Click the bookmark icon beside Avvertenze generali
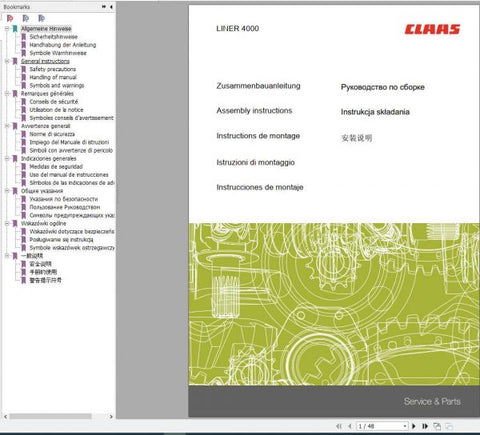This screenshot has height=435, width=480. 15,126
